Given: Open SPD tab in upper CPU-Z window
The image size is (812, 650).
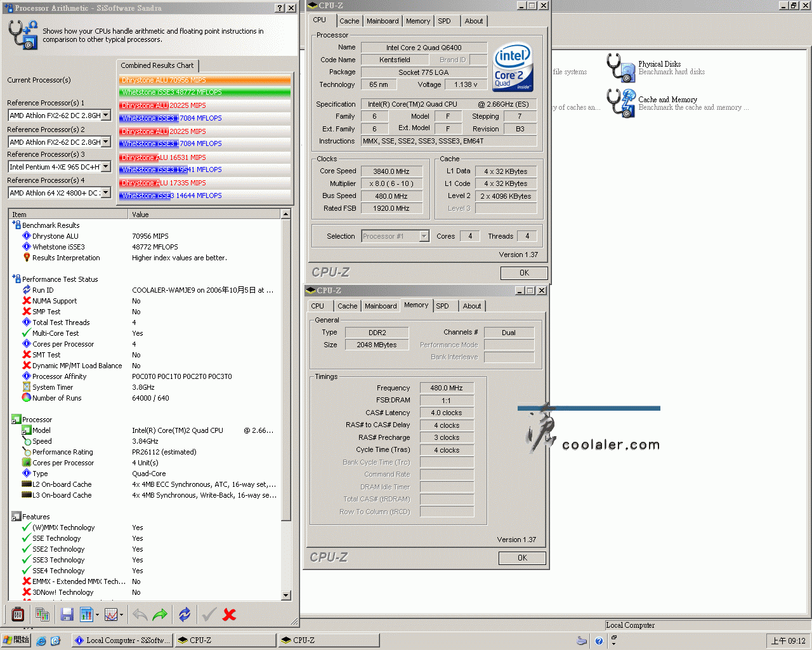Looking at the screenshot, I should 444,21.
